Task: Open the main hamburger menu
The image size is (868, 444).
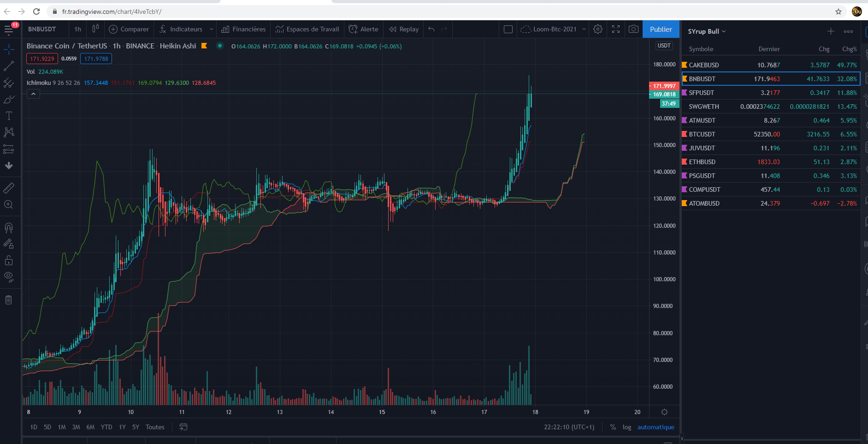Action: (9, 30)
